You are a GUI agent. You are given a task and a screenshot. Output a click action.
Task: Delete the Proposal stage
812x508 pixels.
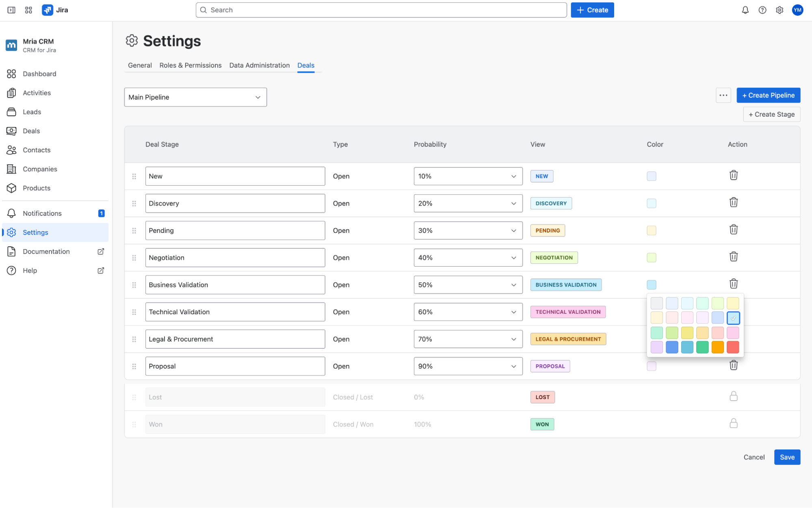click(733, 365)
